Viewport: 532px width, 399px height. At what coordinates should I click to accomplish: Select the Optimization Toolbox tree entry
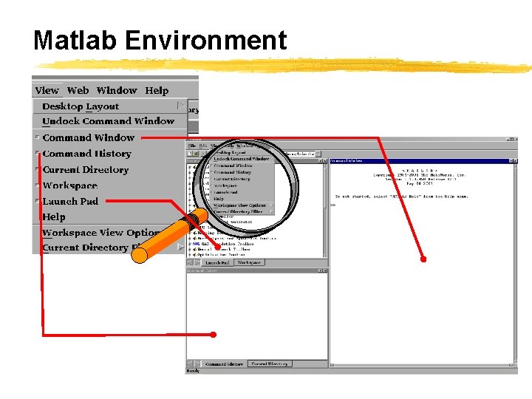(x=221, y=254)
